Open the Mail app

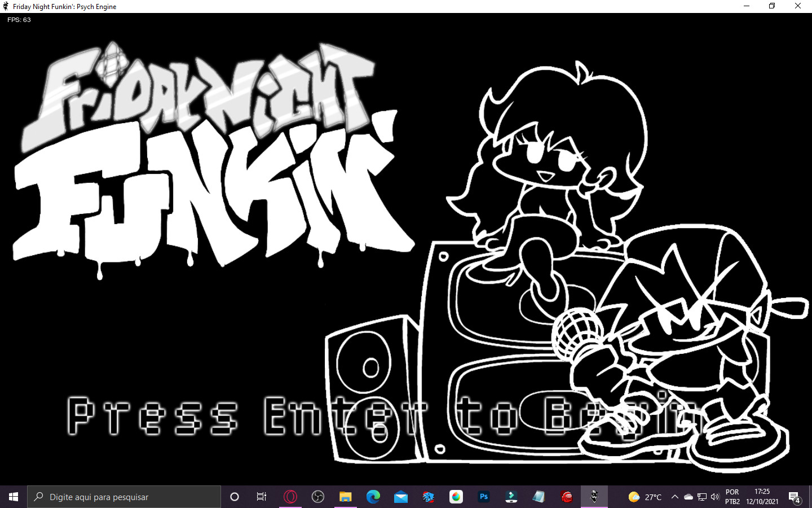tap(401, 497)
